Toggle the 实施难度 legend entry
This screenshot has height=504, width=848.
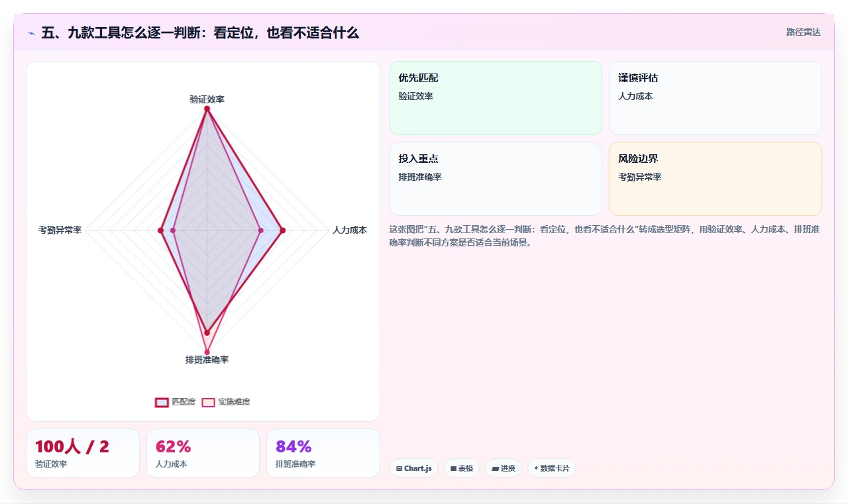click(x=226, y=402)
